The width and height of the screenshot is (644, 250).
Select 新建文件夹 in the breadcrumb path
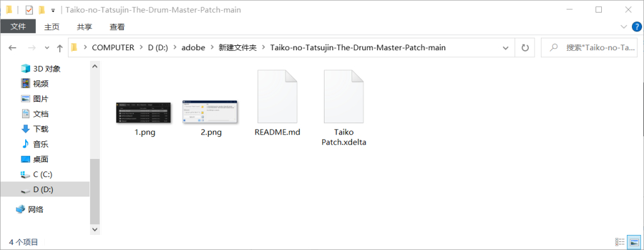pyautogui.click(x=237, y=48)
